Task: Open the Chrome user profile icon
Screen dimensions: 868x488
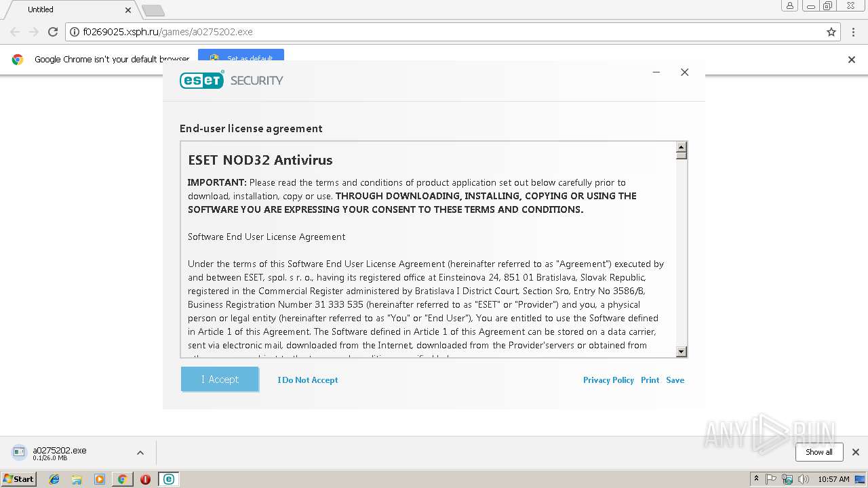Action: coord(789,5)
